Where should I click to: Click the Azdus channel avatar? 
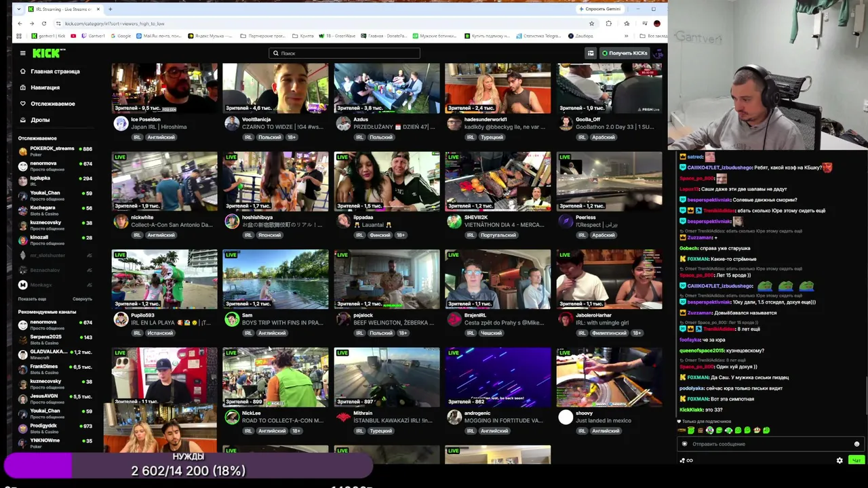[343, 123]
